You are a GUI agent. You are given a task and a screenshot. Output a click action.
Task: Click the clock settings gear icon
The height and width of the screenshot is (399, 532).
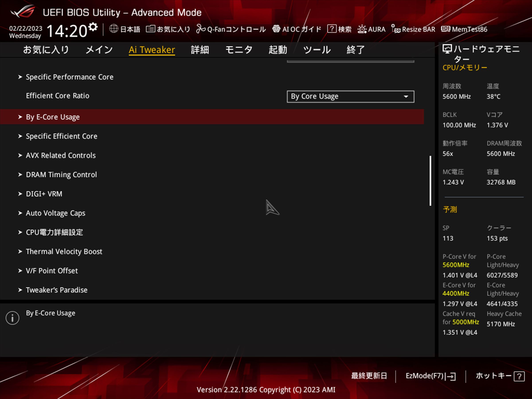(93, 27)
